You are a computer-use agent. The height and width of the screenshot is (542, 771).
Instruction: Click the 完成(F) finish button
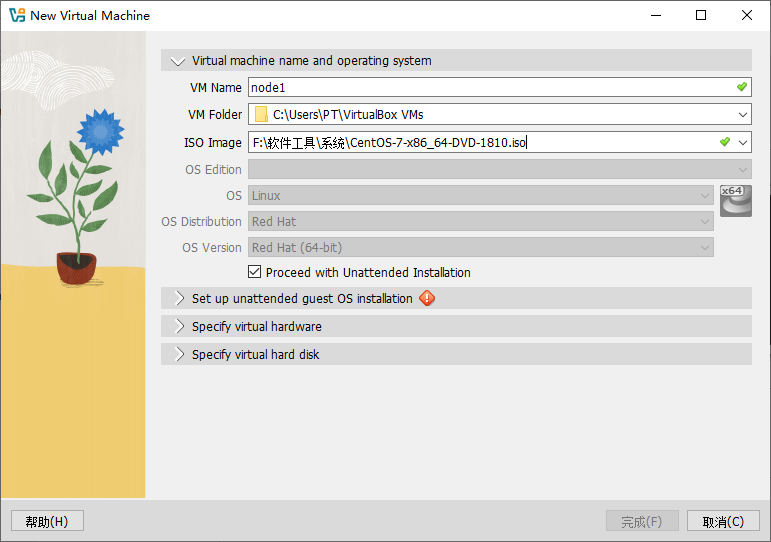pyautogui.click(x=642, y=521)
